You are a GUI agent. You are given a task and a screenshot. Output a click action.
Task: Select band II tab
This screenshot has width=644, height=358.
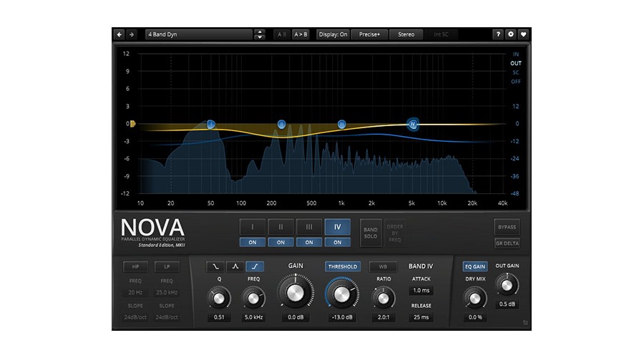coord(281,227)
